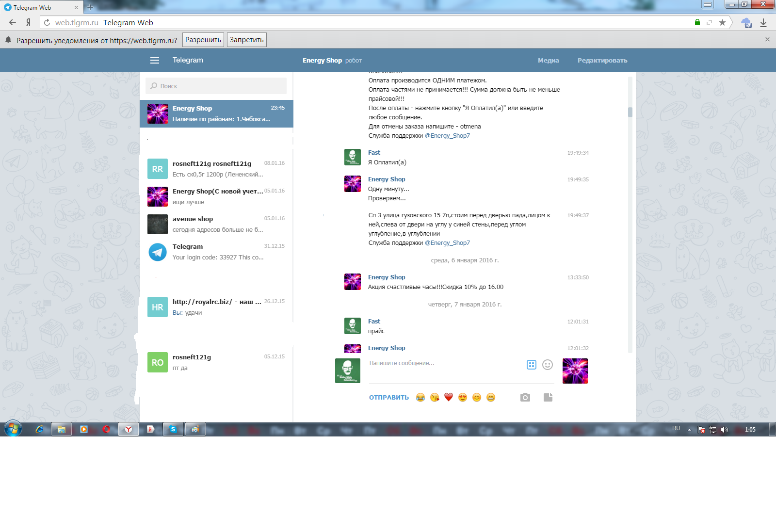776x532 pixels.
Task: Bookmark page with the star icon
Action: pos(722,22)
